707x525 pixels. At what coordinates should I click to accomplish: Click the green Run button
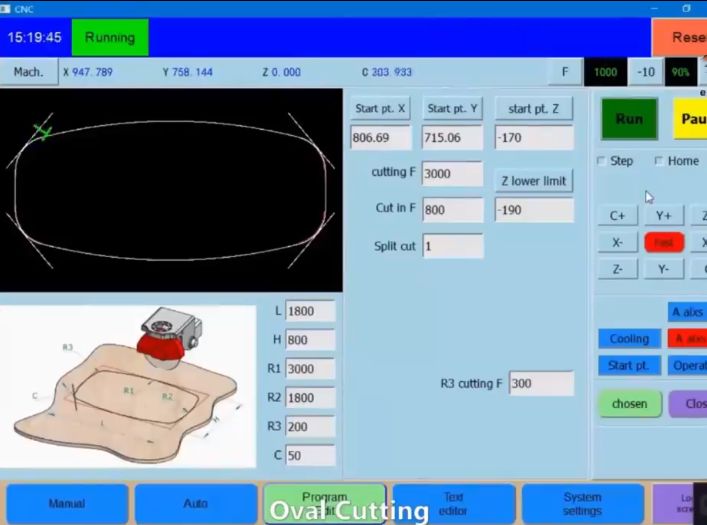tap(629, 119)
